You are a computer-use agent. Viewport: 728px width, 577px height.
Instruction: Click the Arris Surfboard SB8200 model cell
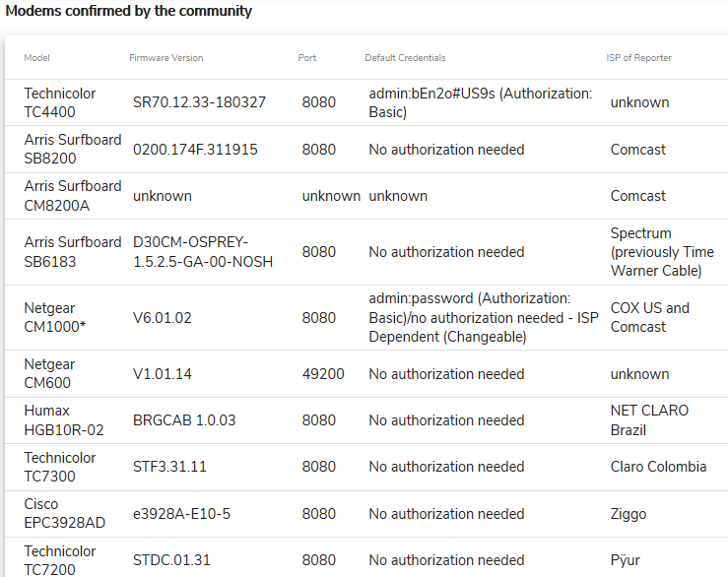point(73,150)
